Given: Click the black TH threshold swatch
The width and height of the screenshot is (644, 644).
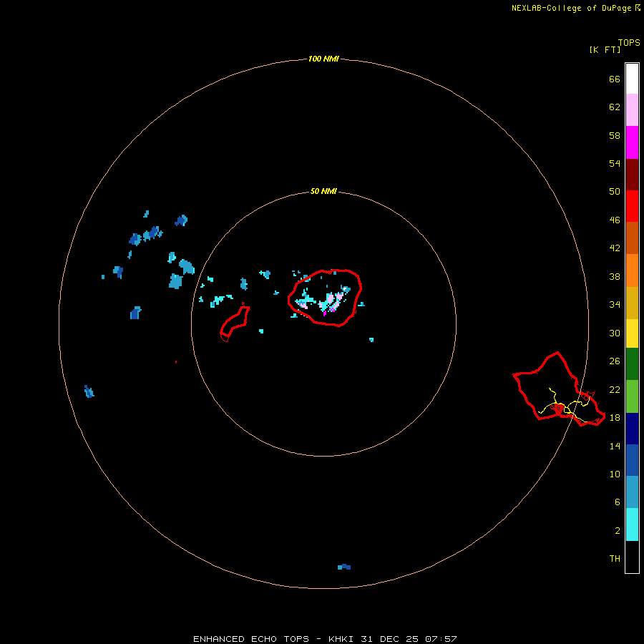Looking at the screenshot, I should tap(632, 557).
